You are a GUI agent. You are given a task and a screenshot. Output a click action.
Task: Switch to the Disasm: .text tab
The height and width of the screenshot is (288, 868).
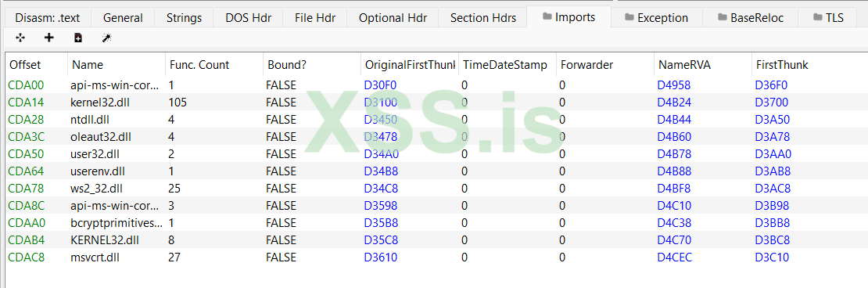tap(47, 18)
